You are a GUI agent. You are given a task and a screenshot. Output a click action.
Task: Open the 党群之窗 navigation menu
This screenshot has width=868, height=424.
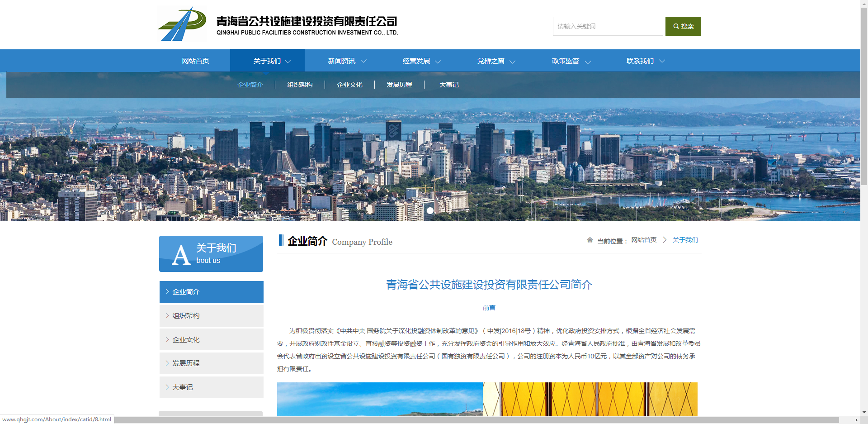(491, 61)
